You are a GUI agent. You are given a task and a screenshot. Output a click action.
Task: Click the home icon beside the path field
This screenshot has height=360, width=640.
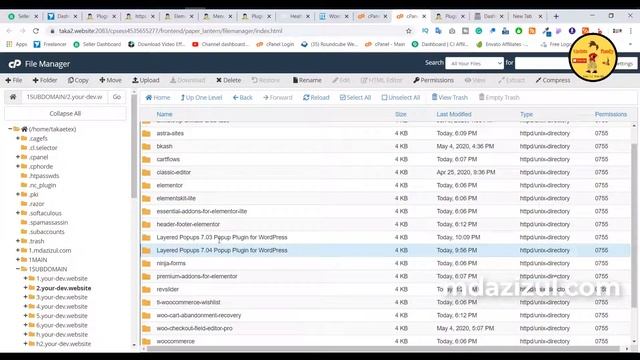tap(13, 97)
